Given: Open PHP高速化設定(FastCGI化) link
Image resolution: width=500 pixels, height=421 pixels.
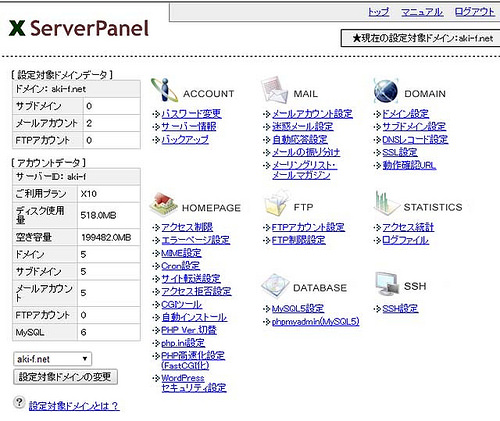Looking at the screenshot, I should pos(193,361).
